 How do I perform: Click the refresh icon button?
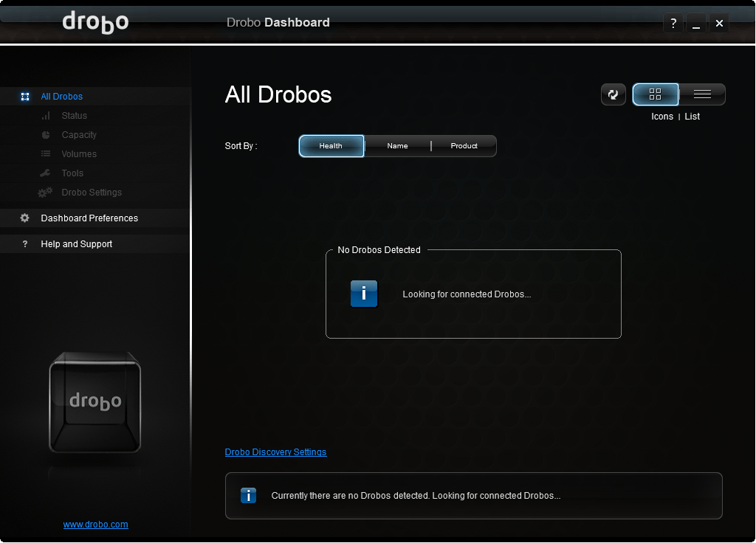click(x=613, y=94)
